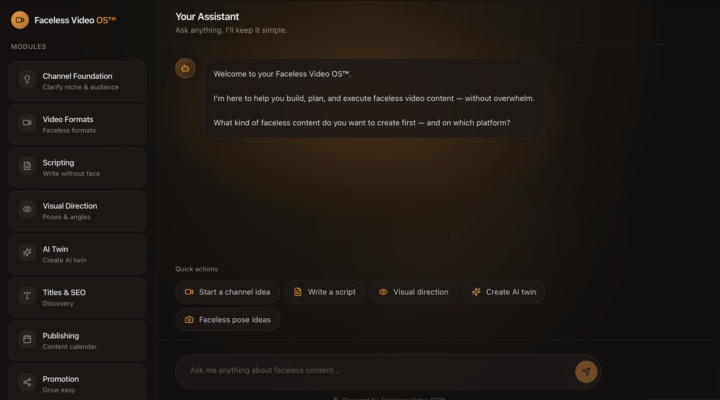Viewport: 720px width, 400px height.
Task: Focus the 'Ask me anything' message input
Action: pyautogui.click(x=370, y=370)
